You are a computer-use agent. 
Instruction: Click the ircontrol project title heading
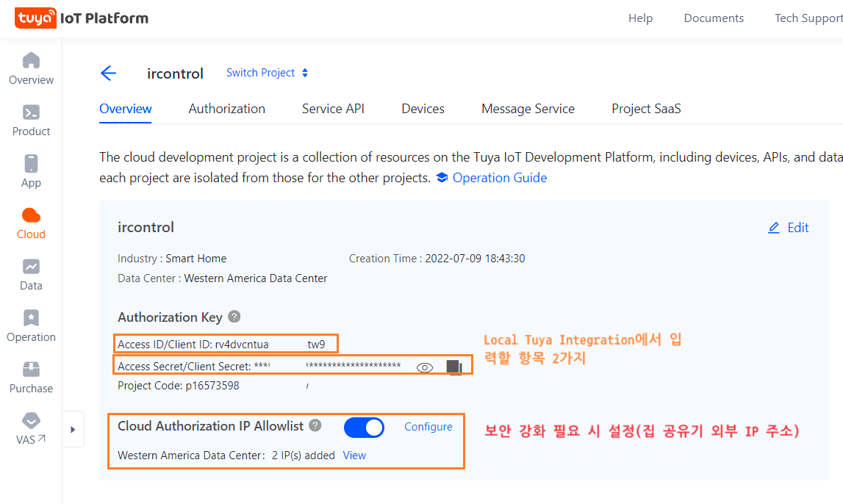click(x=146, y=227)
